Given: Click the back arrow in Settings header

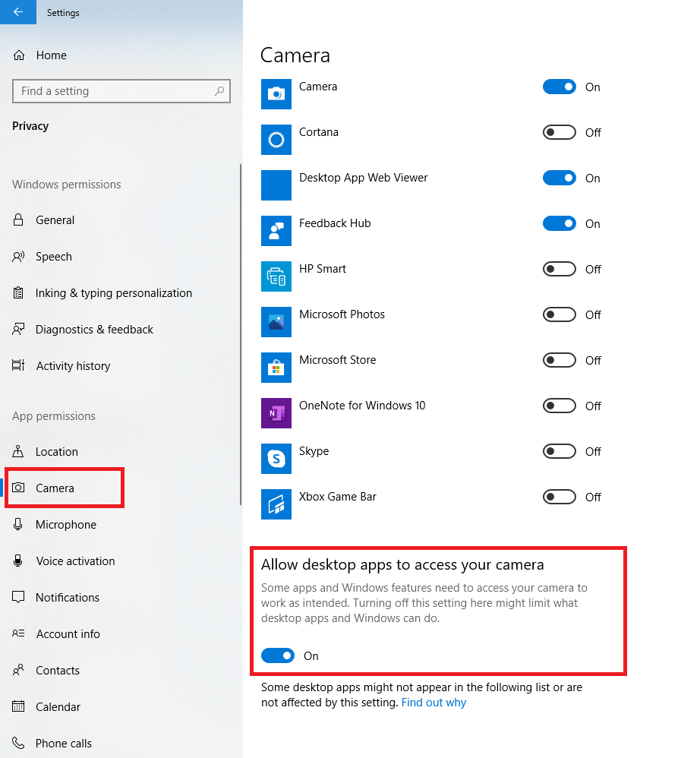Looking at the screenshot, I should tap(18, 12).
